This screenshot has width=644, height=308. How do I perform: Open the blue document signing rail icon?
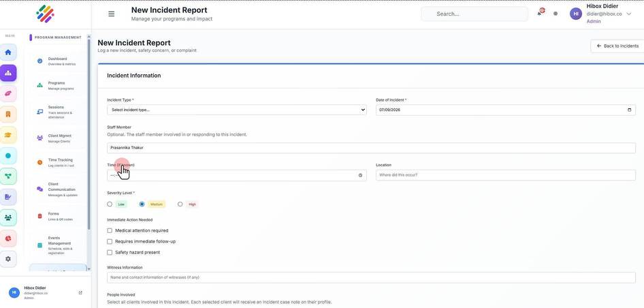tap(8, 197)
